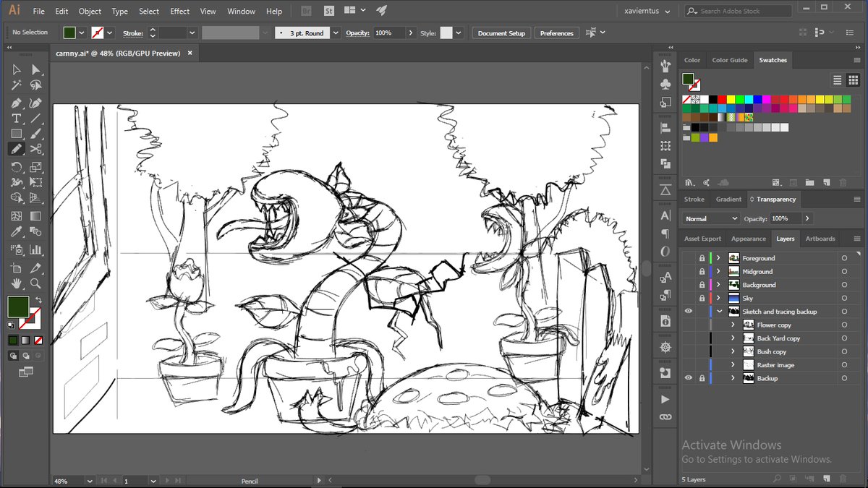This screenshot has width=868, height=488.
Task: Expand the Foreground layer
Action: pyautogui.click(x=718, y=258)
